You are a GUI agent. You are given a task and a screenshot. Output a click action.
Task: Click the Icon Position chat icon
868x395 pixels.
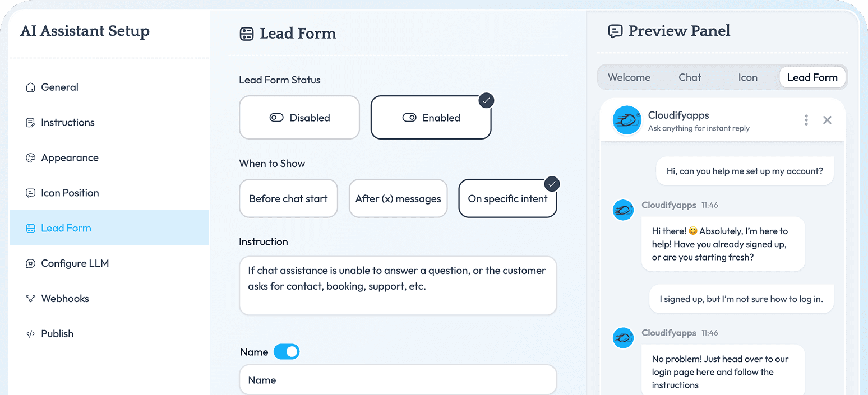31,193
